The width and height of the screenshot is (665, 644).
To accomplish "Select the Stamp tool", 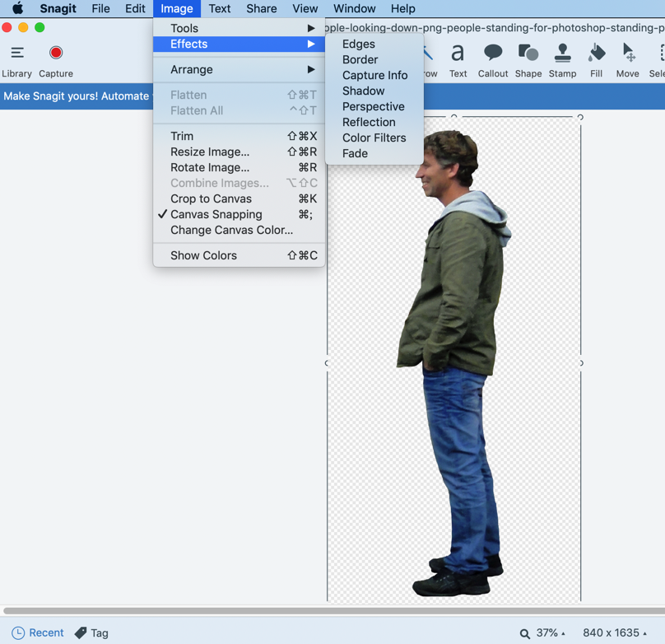I will pos(563,54).
